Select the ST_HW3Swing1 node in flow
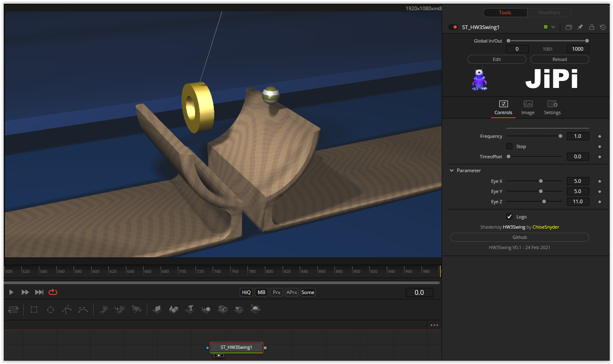Image resolution: width=613 pixels, height=364 pixels. point(236,348)
